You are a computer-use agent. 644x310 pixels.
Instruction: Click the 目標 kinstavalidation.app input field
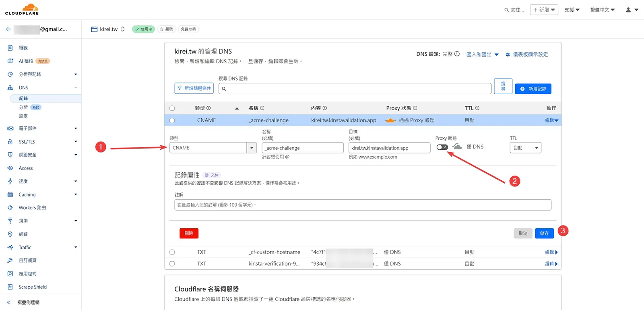pos(390,148)
